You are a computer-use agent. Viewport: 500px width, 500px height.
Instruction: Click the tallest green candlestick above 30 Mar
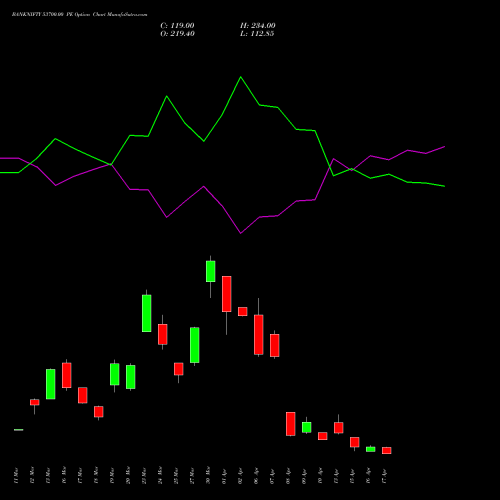click(x=210, y=271)
